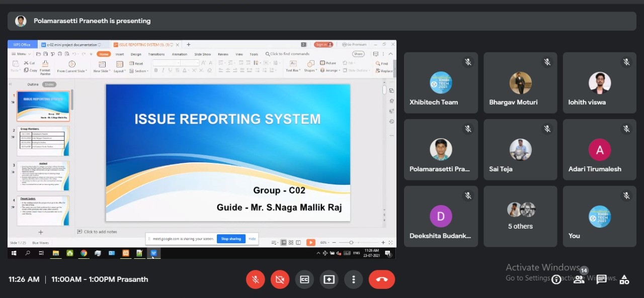Image resolution: width=644 pixels, height=298 pixels.
Task: Show the participants people list
Action: click(x=579, y=280)
